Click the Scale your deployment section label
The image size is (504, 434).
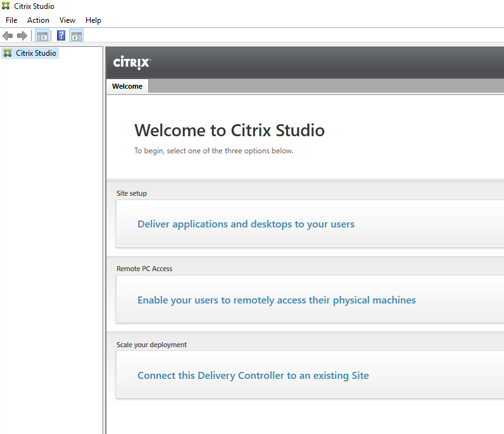[151, 345]
